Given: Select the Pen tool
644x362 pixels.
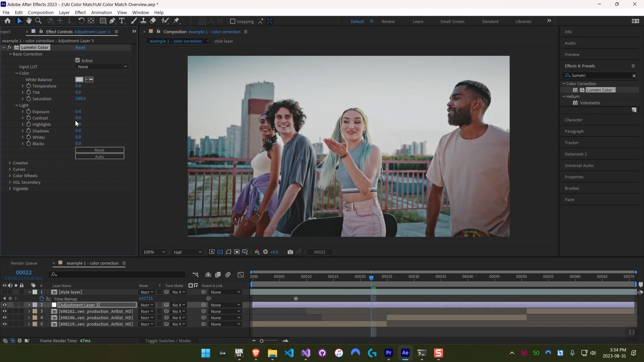Looking at the screenshot, I should point(112,21).
